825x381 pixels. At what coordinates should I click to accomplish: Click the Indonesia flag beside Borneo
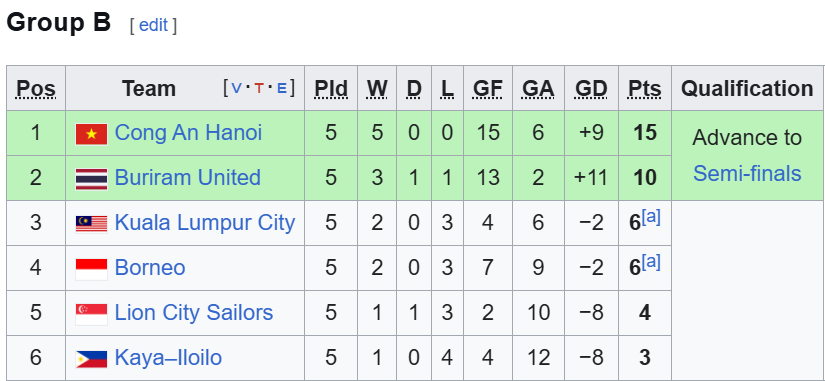[92, 269]
